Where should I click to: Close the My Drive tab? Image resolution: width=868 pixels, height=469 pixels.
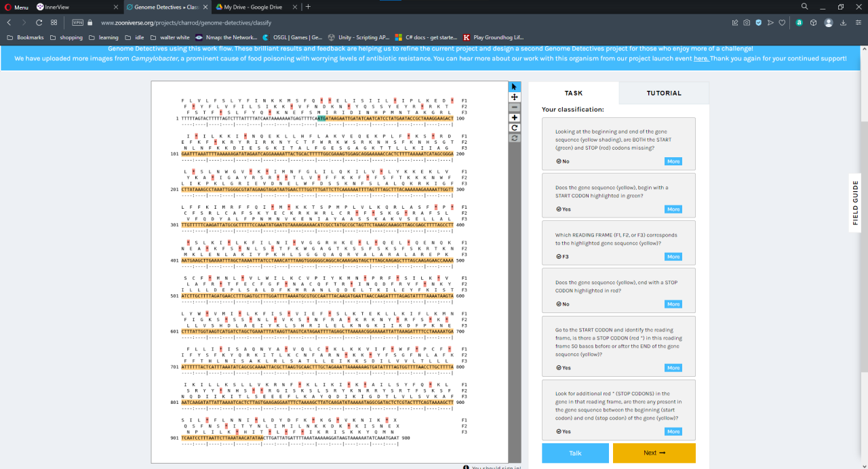(294, 7)
